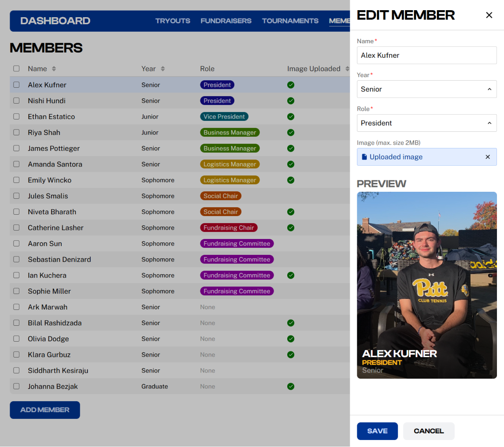Click Ethan Estatico's Vice President badge

click(224, 117)
